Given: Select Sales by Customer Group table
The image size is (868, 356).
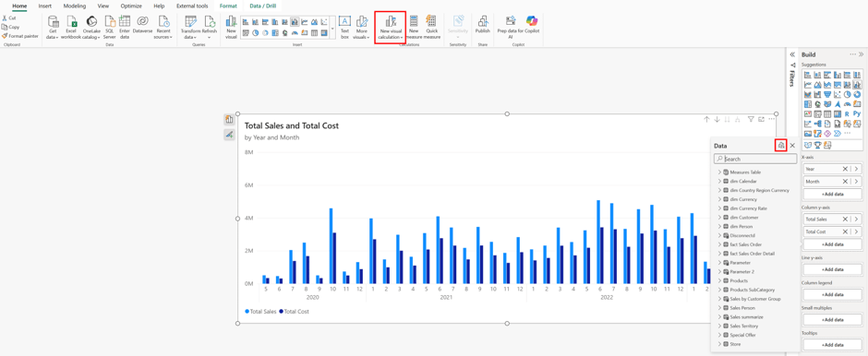Looking at the screenshot, I should pos(755,299).
